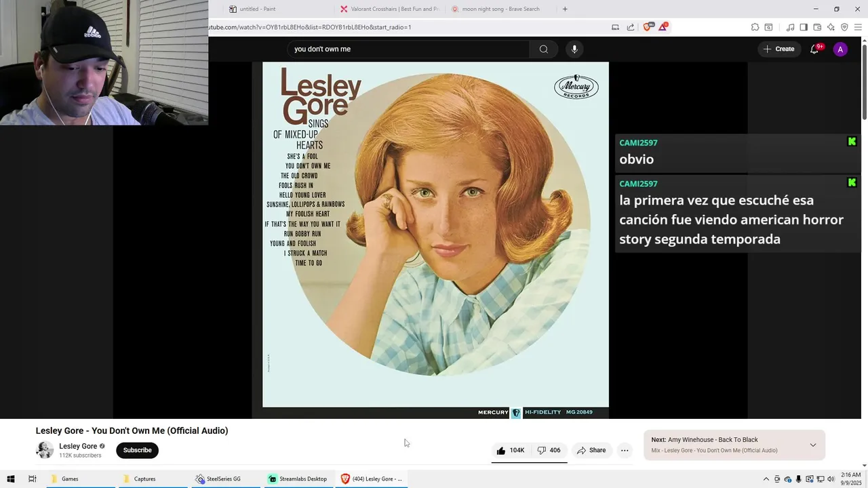Click the YouTube search field
The width and height of the screenshot is (868, 488).
tap(408, 49)
